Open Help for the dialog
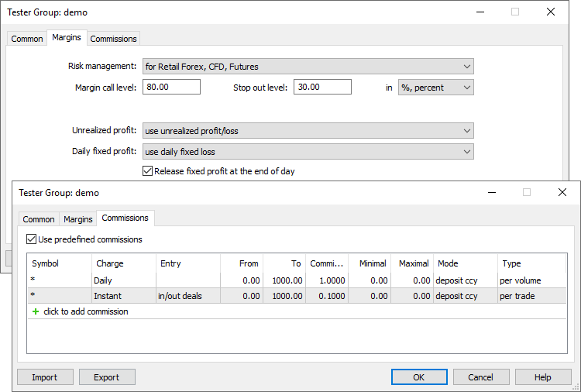Screen dimensions: 581x392 pos(543,377)
